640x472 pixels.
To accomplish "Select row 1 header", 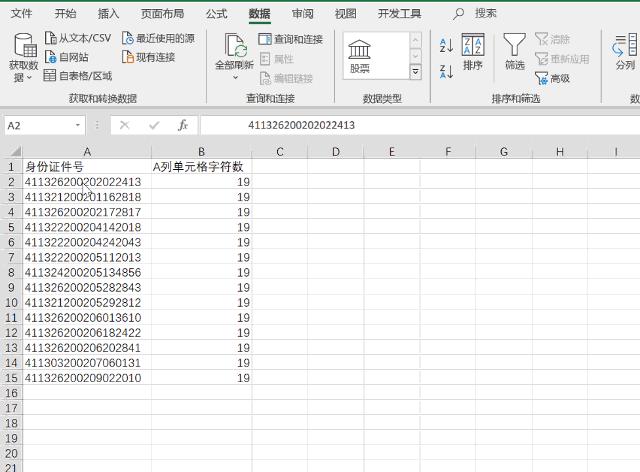I will click(x=11, y=167).
